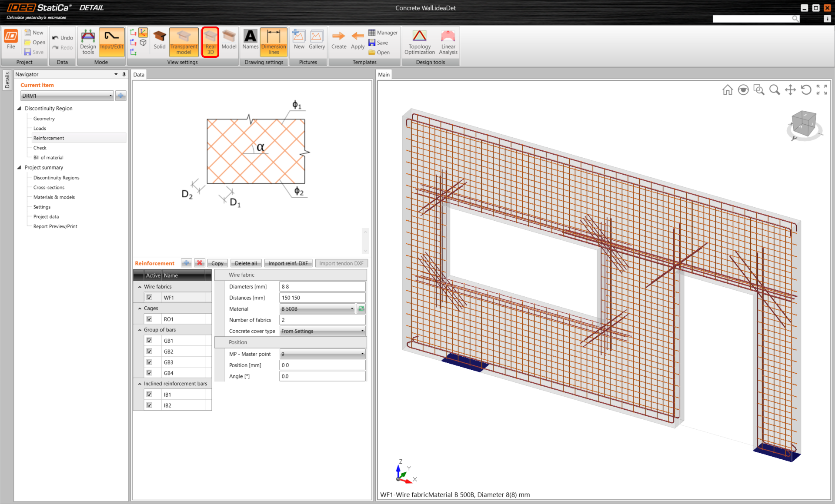
Task: Run Linear Analysis
Action: pos(448,42)
